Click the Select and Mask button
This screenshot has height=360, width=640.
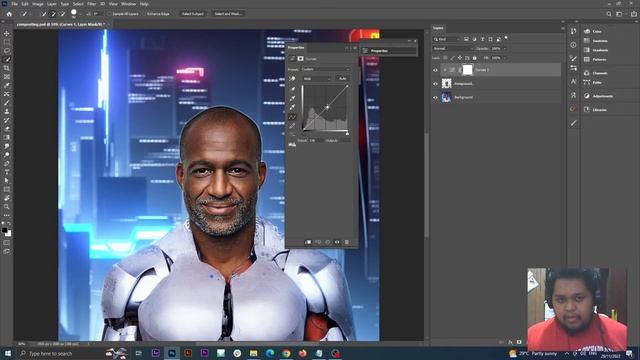(x=228, y=14)
